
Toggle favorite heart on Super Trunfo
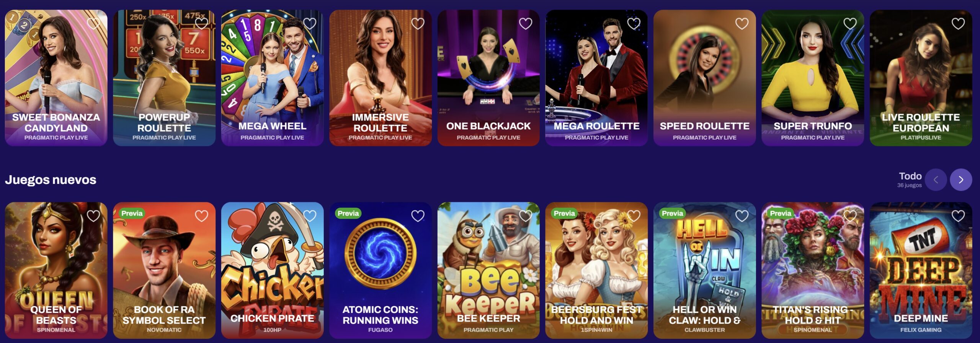tap(850, 24)
